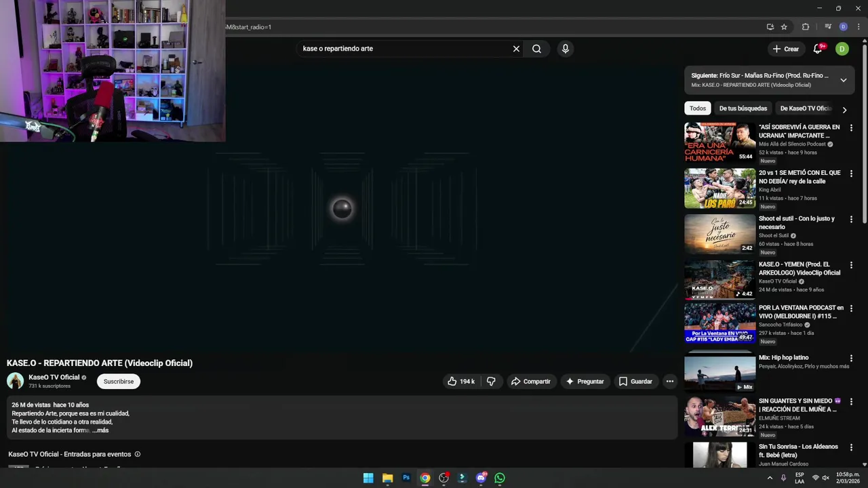Open Photoshop from taskbar

pos(406,478)
